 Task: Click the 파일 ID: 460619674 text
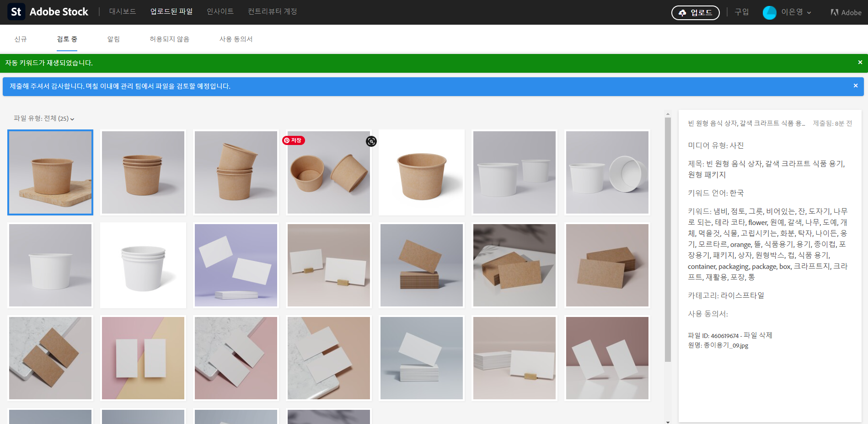(x=713, y=336)
